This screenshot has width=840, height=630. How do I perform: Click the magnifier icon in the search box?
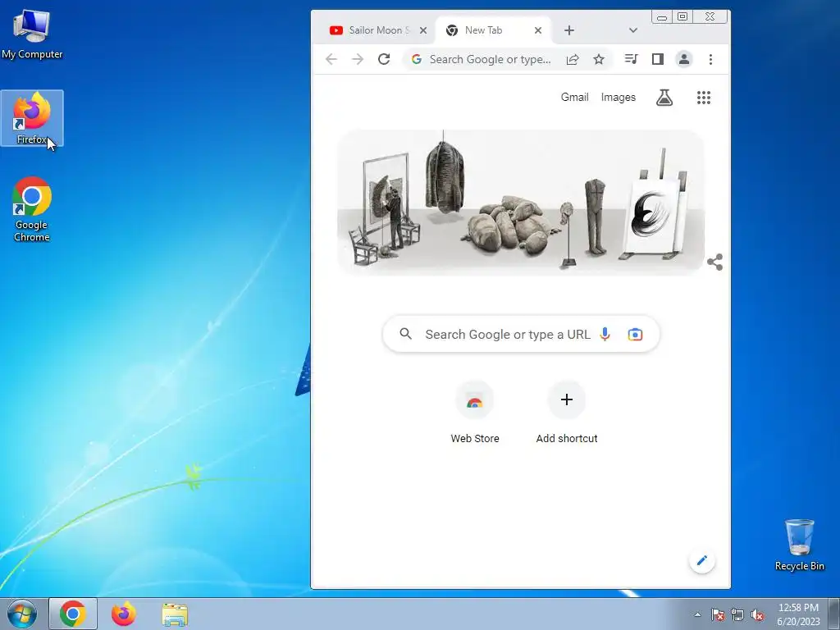(406, 335)
